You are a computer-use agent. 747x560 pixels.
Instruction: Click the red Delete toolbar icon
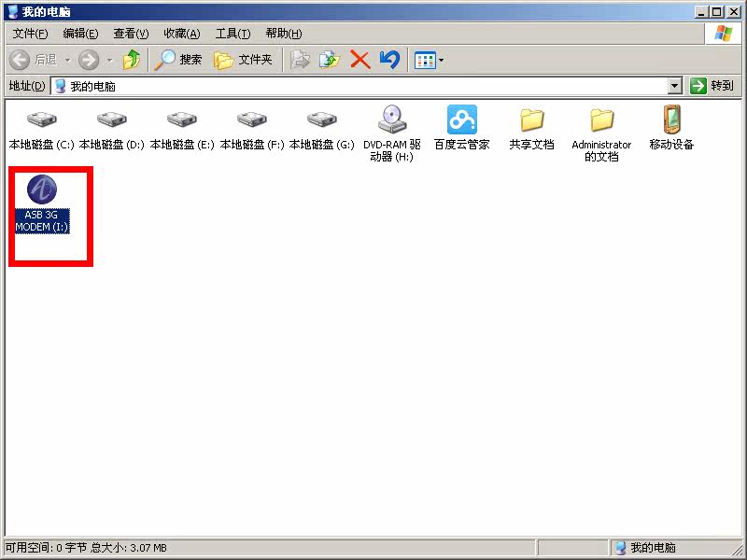pyautogui.click(x=359, y=60)
